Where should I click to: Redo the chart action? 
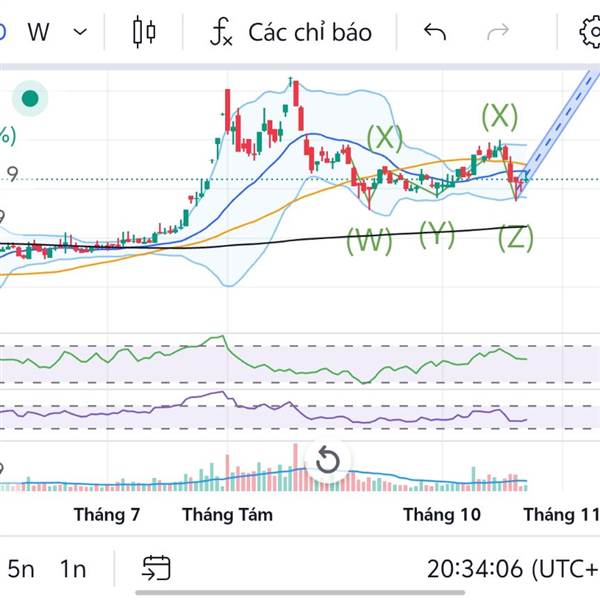[498, 31]
